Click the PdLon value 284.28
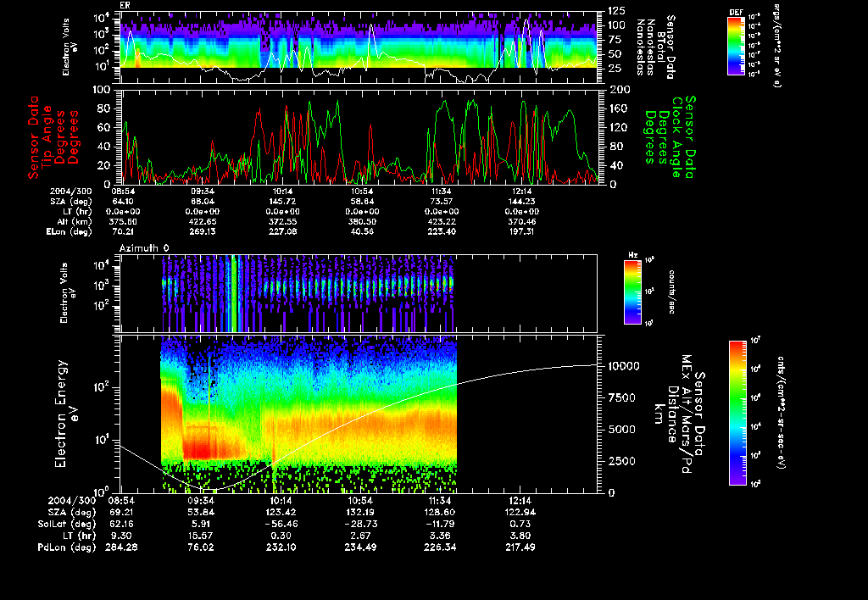This screenshot has width=868, height=600. (121, 547)
